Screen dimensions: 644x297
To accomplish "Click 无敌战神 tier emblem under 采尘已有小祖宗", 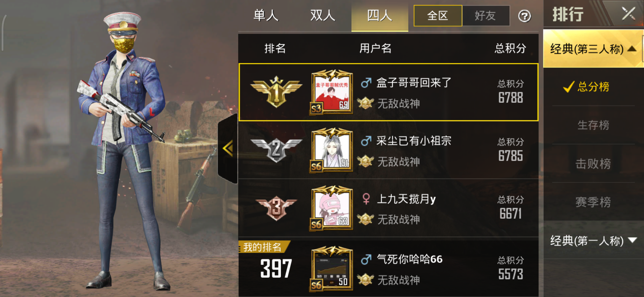I will 365,161.
